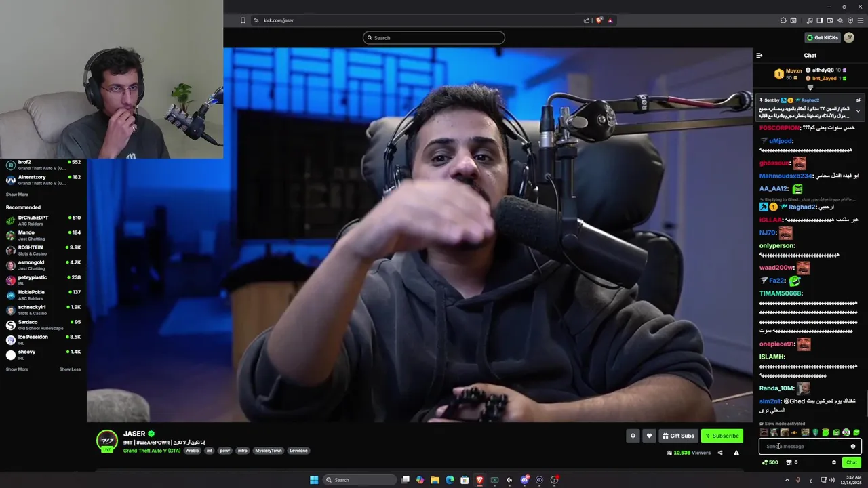Open the user profile avatar menu
Viewport: 868px width, 488px height.
click(x=849, y=38)
